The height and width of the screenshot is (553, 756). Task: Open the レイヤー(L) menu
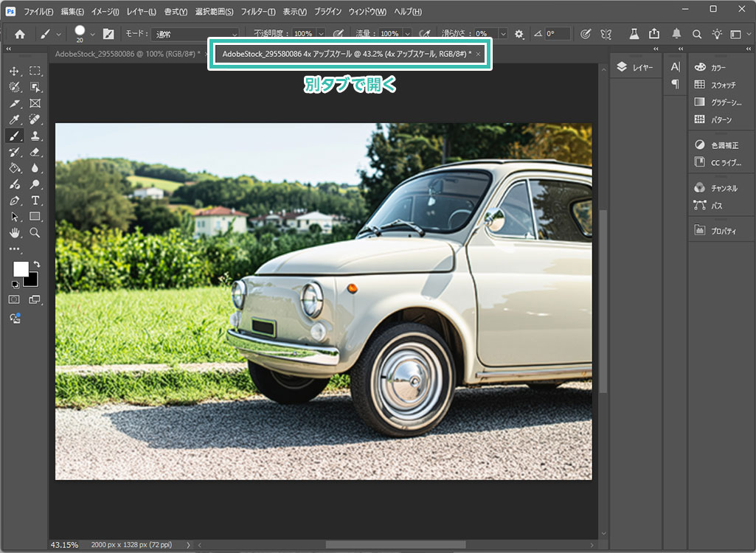[142, 12]
